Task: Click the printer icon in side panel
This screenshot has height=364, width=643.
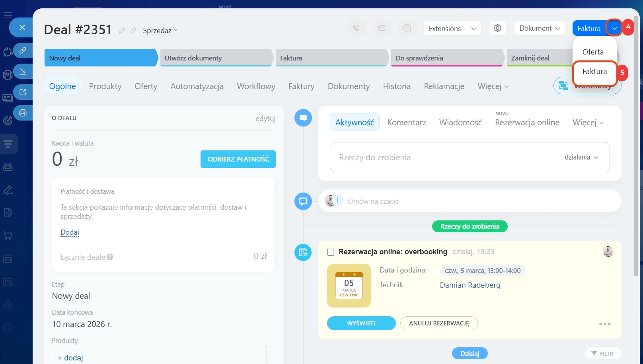Action: 23,113
